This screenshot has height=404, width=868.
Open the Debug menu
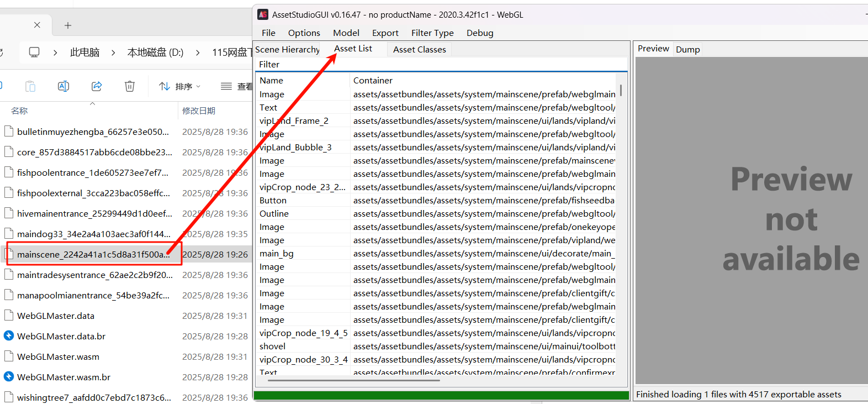[x=480, y=33]
